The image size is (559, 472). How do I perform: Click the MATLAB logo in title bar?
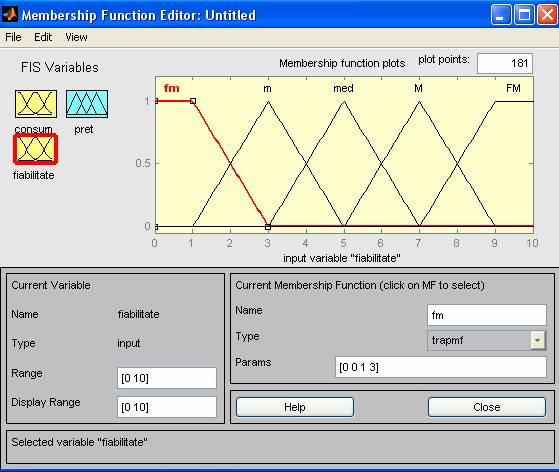10,14
